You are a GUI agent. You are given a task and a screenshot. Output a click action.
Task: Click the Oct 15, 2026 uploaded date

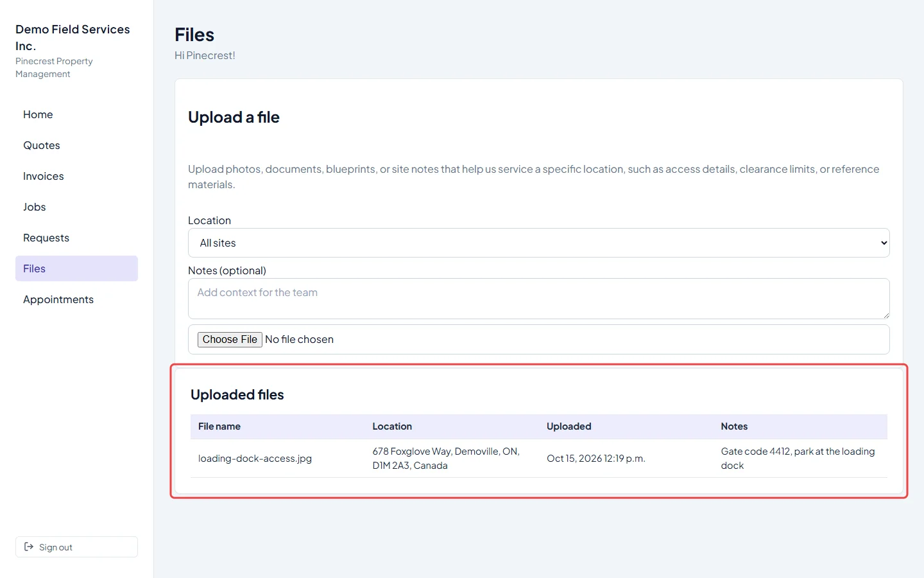(595, 459)
